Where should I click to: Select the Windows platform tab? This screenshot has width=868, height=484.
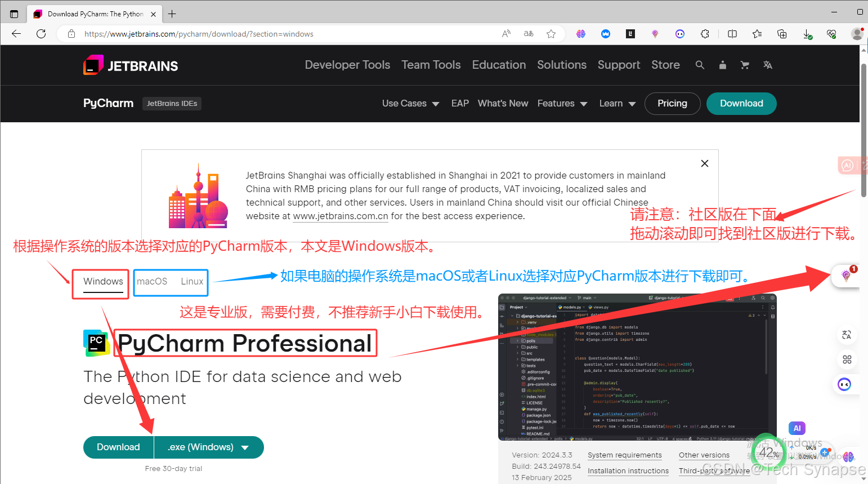pos(103,282)
